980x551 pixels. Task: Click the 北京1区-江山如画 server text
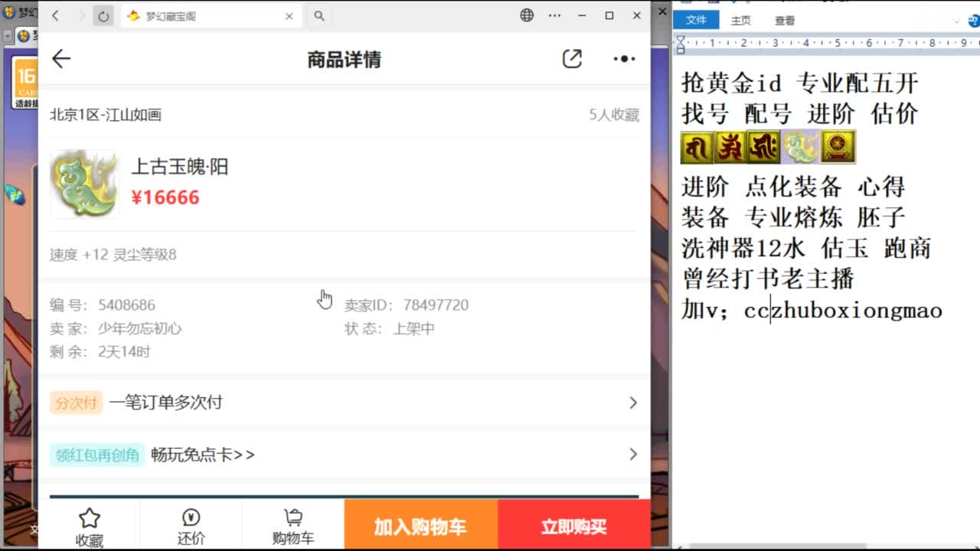pyautogui.click(x=106, y=115)
